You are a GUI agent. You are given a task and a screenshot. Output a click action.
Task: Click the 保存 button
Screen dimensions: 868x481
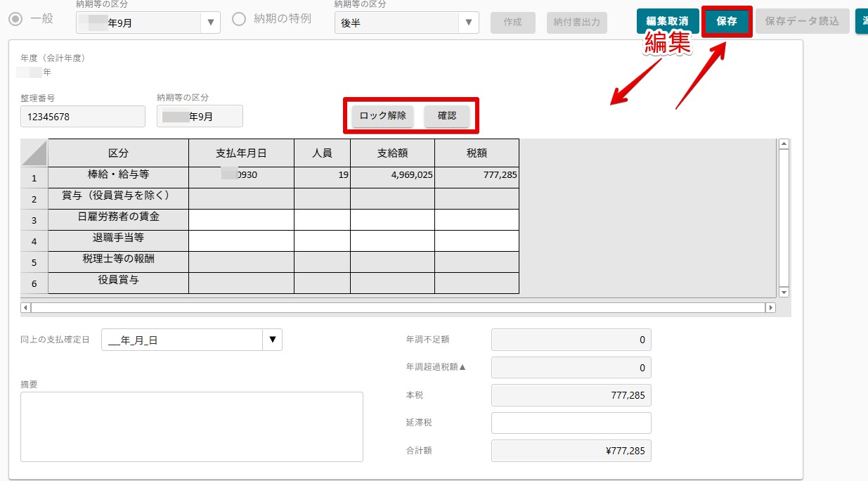click(x=727, y=21)
